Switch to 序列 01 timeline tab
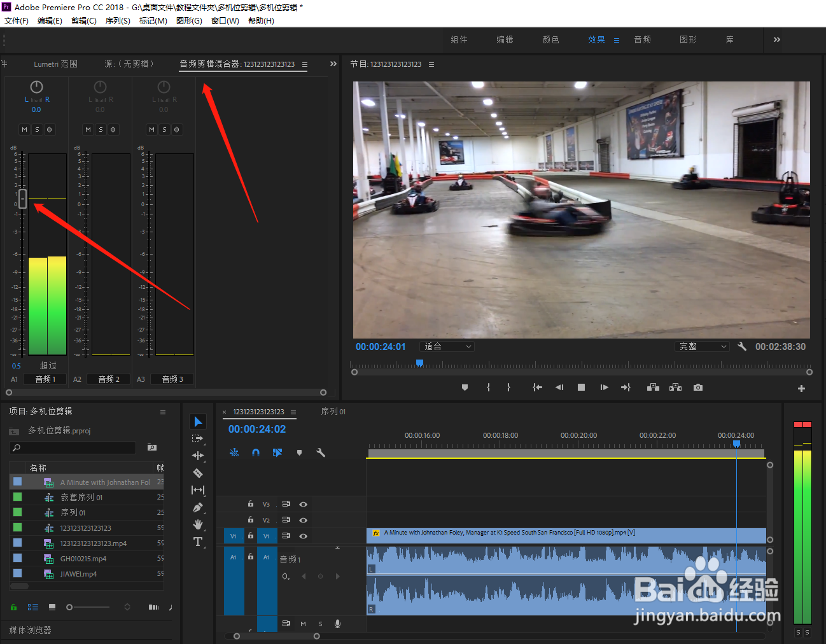Image resolution: width=826 pixels, height=644 pixels. [x=333, y=412]
